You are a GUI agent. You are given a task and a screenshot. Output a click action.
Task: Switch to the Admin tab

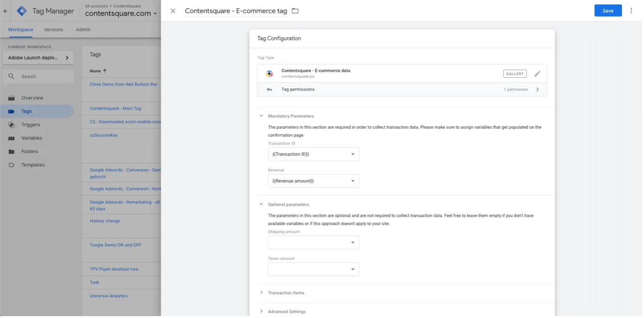coord(83,30)
